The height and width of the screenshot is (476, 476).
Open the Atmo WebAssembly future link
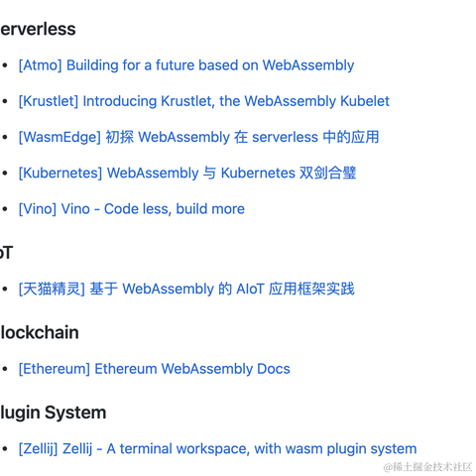coord(186,65)
